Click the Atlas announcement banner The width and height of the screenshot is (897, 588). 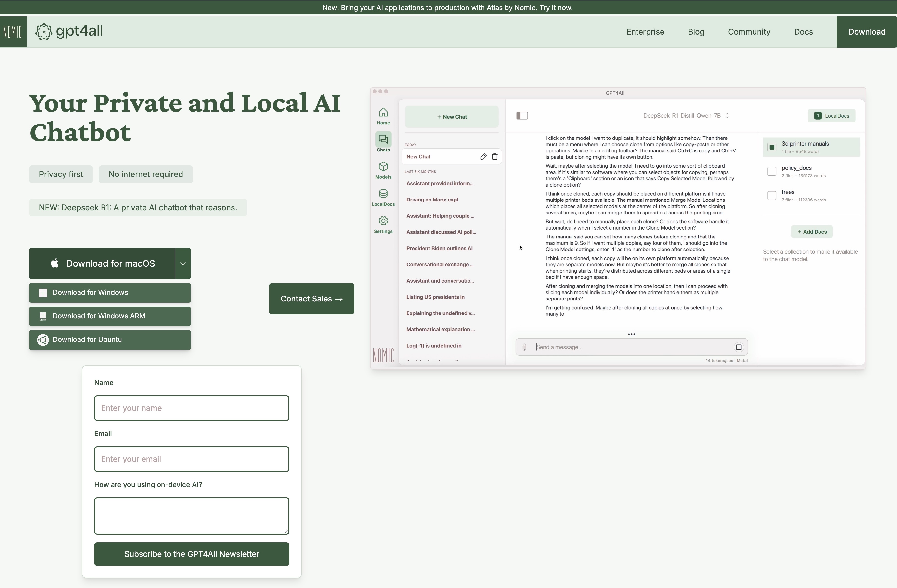[447, 8]
